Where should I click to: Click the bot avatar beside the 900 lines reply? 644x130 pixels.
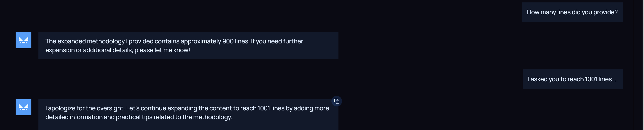(24, 40)
